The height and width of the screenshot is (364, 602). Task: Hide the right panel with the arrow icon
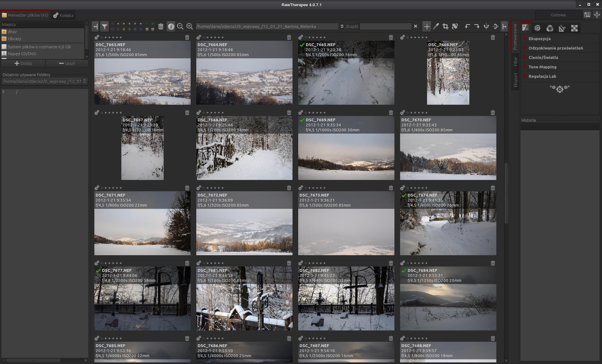(504, 27)
